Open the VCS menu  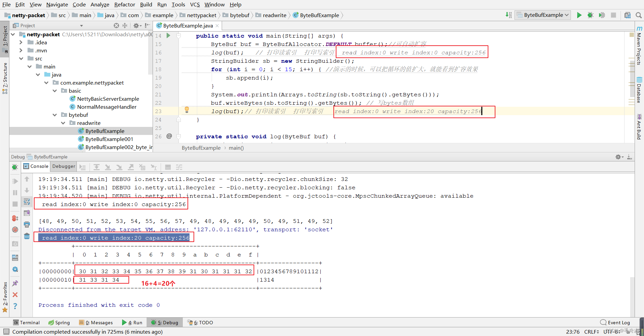click(195, 4)
